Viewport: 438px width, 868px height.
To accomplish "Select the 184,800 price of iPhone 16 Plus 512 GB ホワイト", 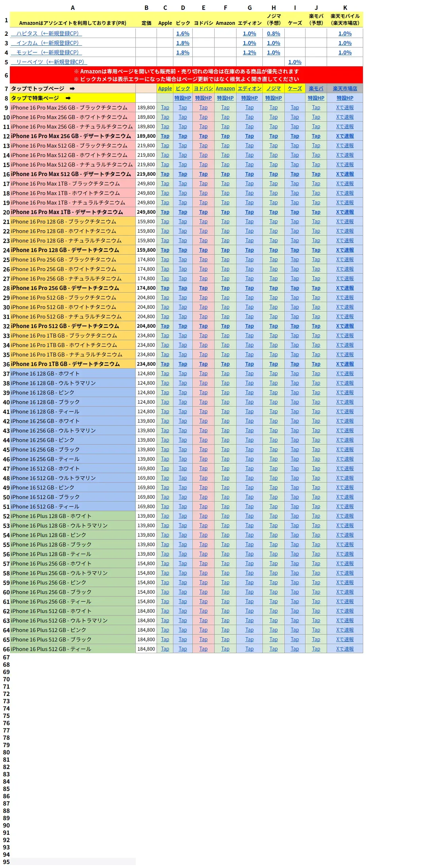I will click(x=146, y=611).
